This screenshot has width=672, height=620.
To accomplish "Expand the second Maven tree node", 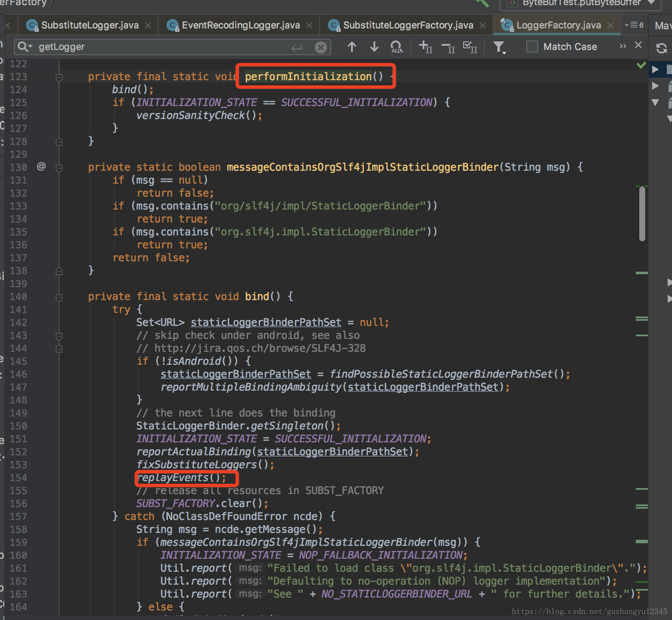I will coord(656,86).
